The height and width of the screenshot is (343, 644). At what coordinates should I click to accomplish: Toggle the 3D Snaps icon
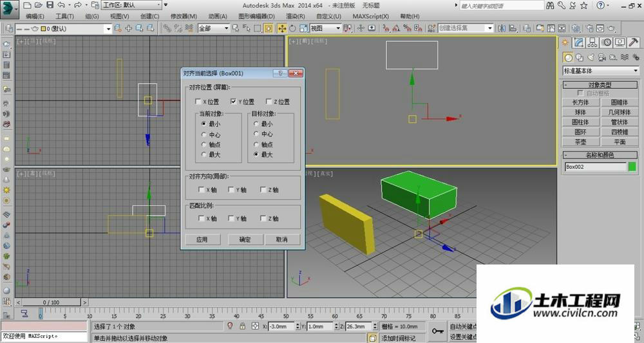[x=386, y=28]
